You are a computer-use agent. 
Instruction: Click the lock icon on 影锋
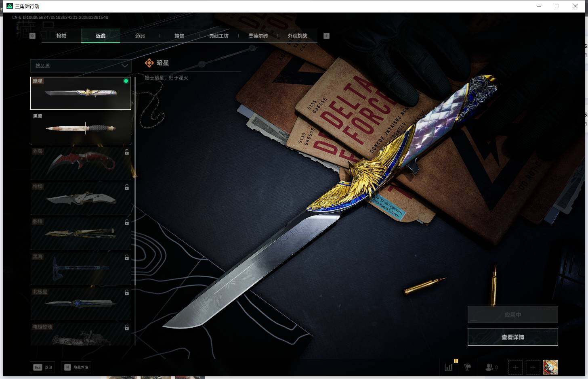[127, 222]
